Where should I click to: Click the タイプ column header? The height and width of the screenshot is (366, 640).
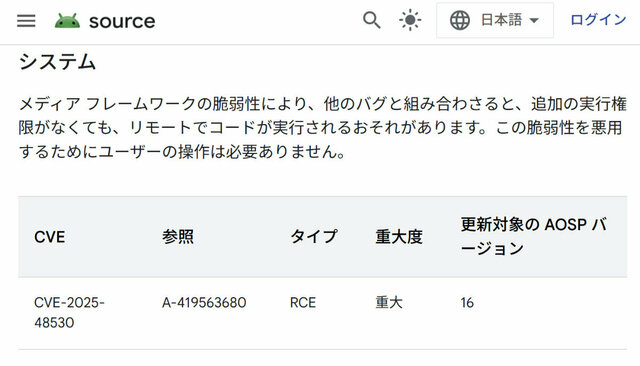click(x=313, y=237)
